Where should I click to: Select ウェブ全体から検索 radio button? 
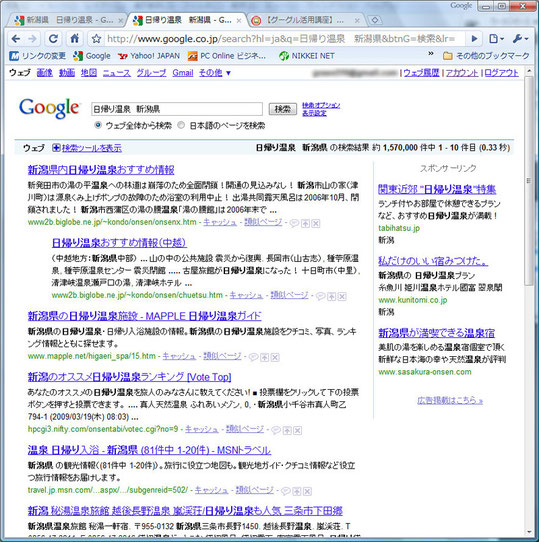98,125
